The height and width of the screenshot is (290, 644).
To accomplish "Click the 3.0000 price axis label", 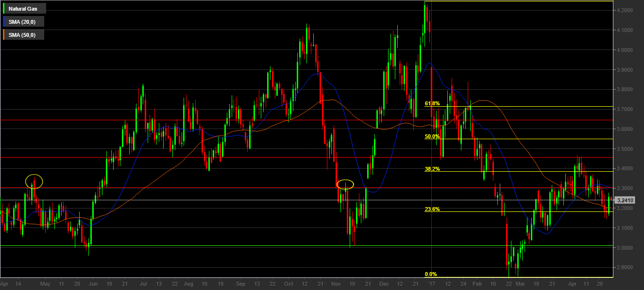I will [x=628, y=248].
